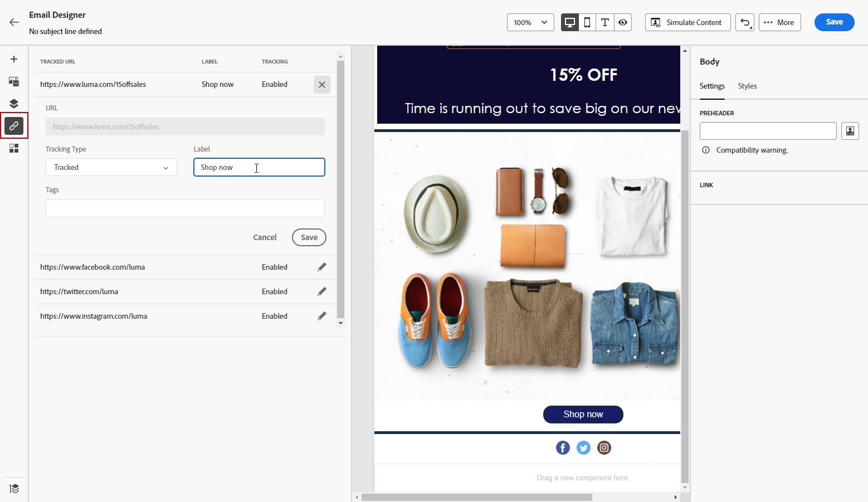This screenshot has height=502, width=868.
Task: Click the Facebook icon in the email footer
Action: click(x=563, y=448)
